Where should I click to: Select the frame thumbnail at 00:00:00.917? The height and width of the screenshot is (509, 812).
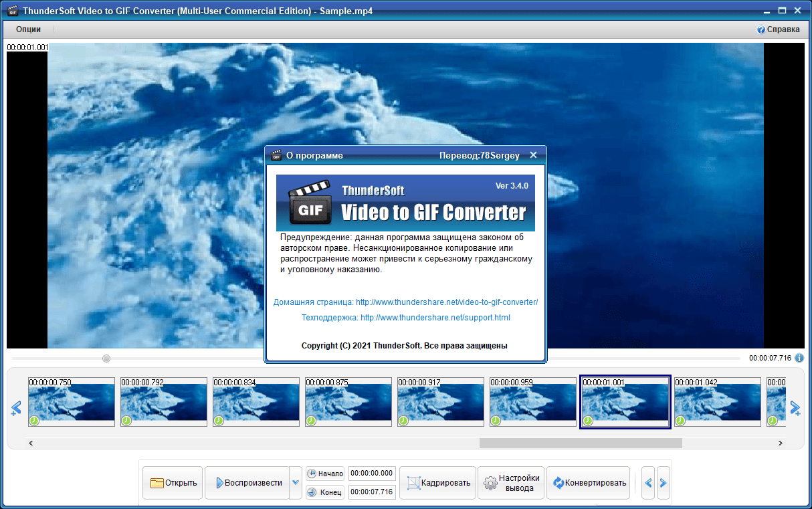pos(441,402)
